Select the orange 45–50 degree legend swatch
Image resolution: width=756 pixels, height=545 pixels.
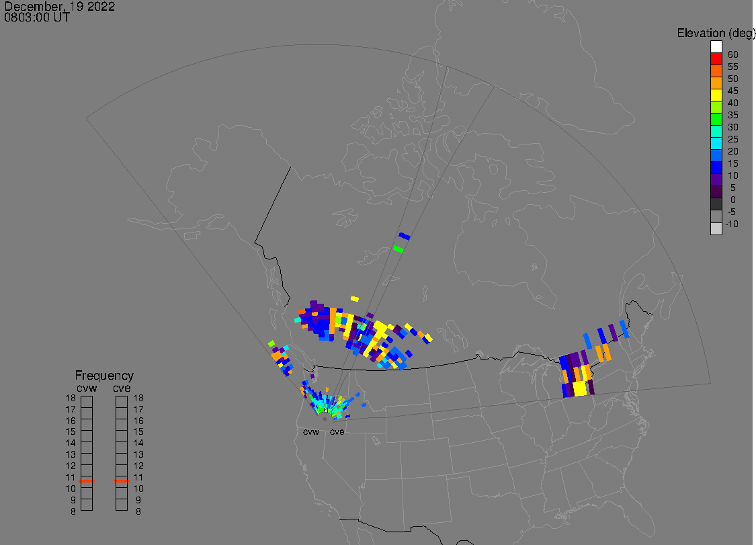(716, 83)
